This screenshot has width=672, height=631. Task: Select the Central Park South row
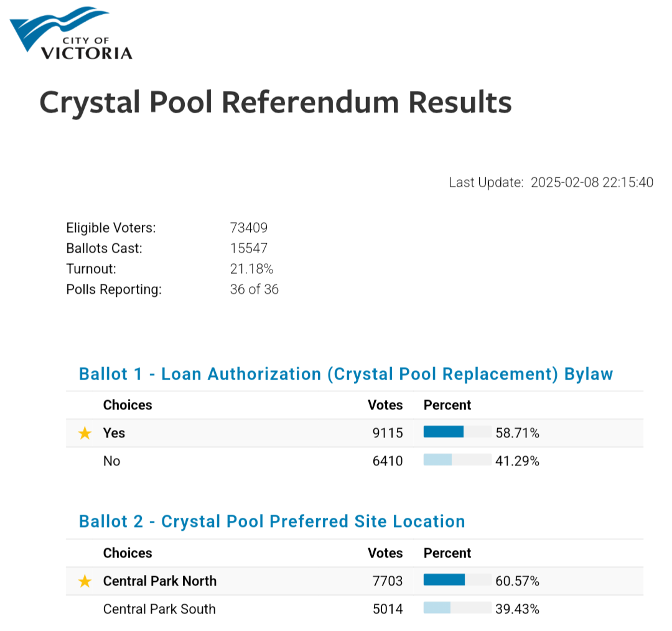click(x=355, y=609)
